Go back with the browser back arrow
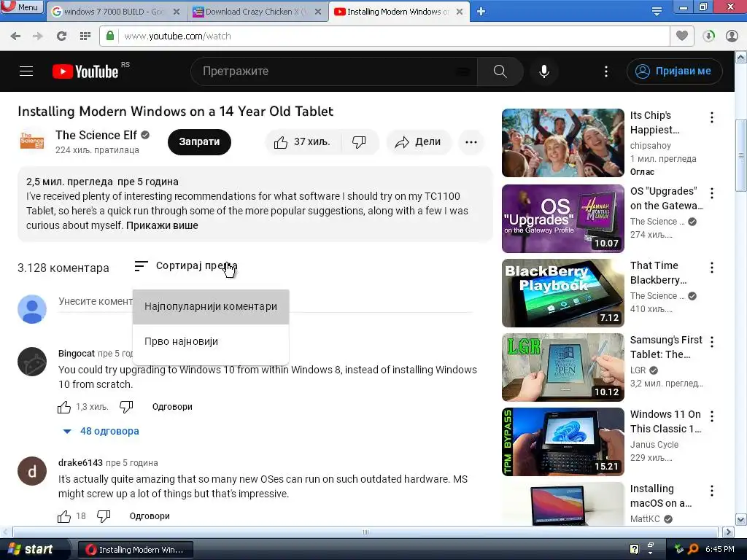 pos(15,36)
